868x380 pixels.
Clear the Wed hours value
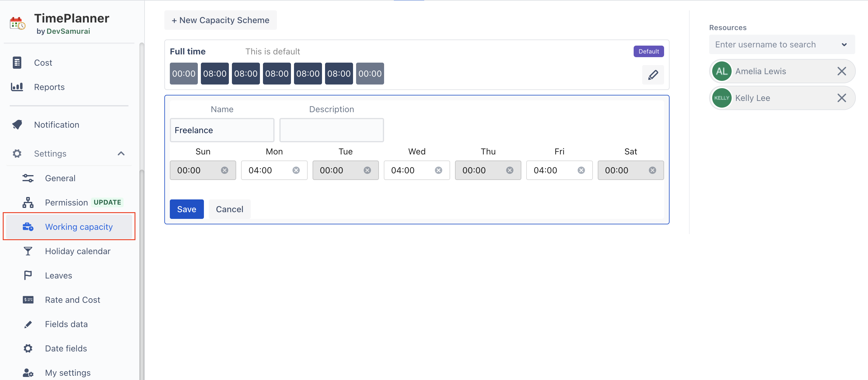click(438, 170)
